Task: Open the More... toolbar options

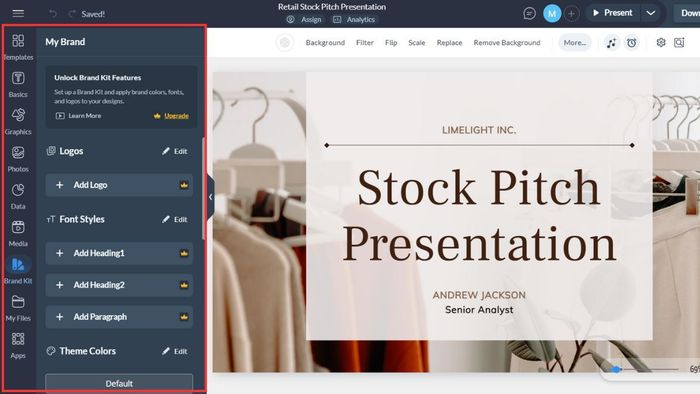Action: point(575,43)
